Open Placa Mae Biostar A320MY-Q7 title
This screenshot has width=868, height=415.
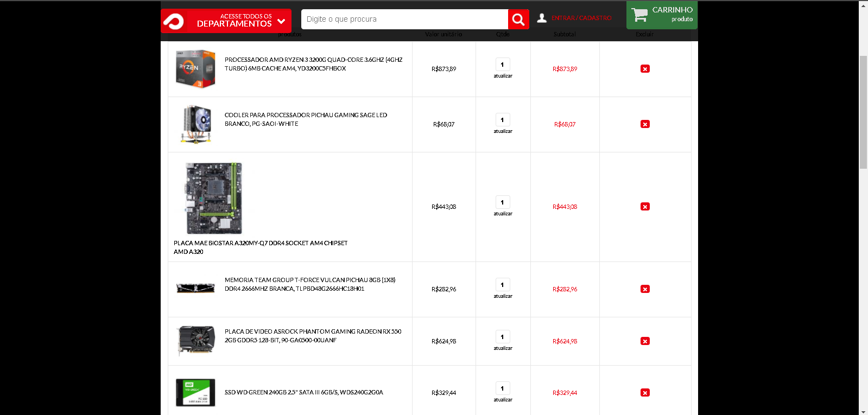click(261, 247)
